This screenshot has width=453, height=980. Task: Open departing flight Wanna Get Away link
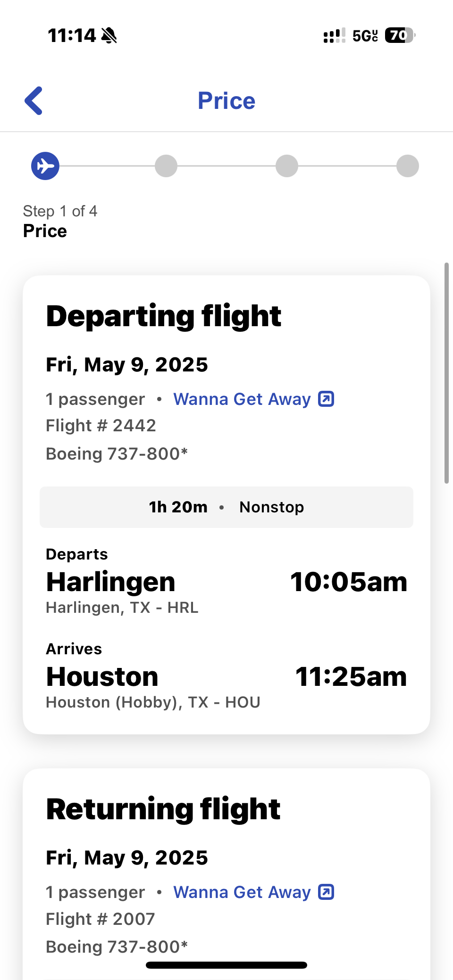point(242,399)
